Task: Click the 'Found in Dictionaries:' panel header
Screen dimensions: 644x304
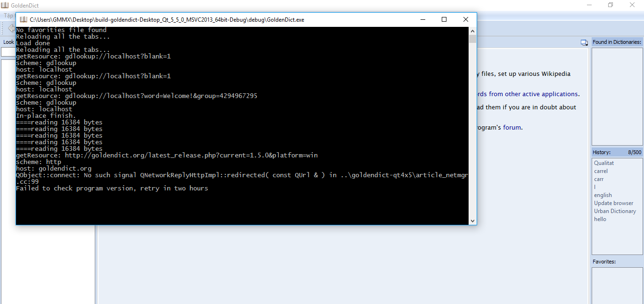Action: (x=617, y=42)
